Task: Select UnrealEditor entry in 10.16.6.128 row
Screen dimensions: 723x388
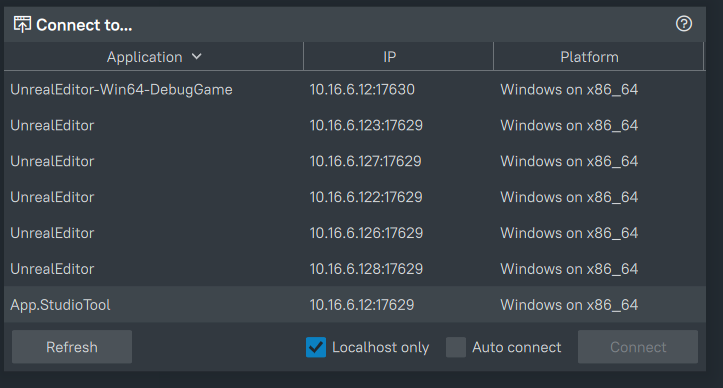Action: point(52,269)
